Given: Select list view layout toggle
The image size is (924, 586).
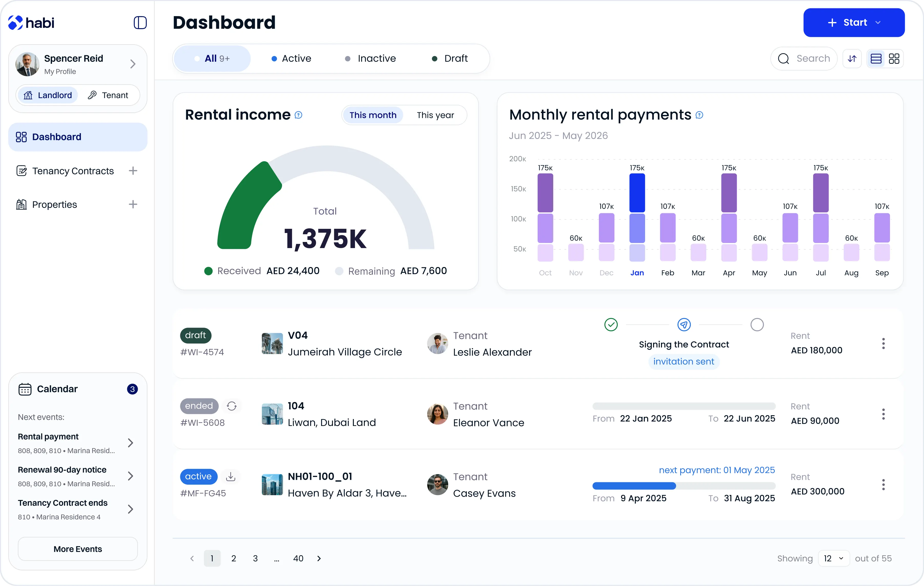Looking at the screenshot, I should pyautogui.click(x=876, y=59).
